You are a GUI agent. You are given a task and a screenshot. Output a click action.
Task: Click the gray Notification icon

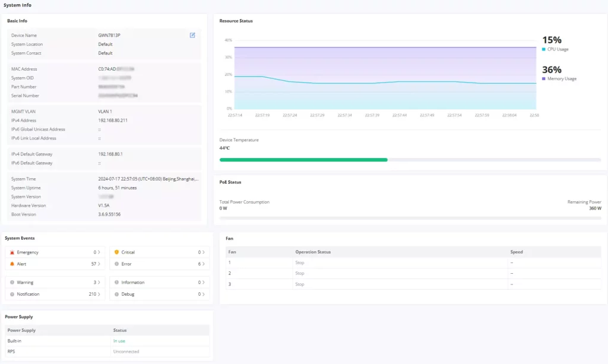[x=12, y=294]
